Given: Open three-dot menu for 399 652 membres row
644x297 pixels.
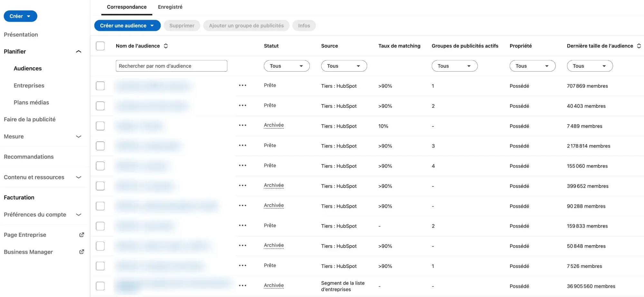Looking at the screenshot, I should (x=242, y=185).
